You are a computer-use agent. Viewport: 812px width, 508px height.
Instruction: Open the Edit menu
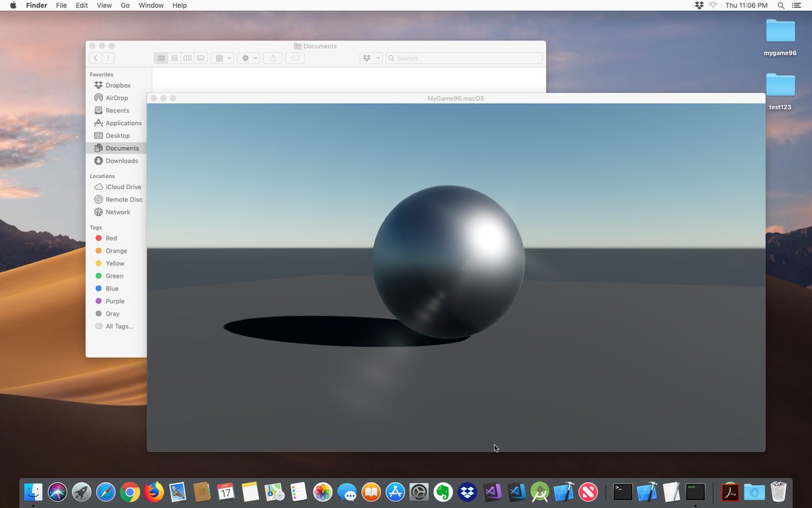[x=82, y=5]
